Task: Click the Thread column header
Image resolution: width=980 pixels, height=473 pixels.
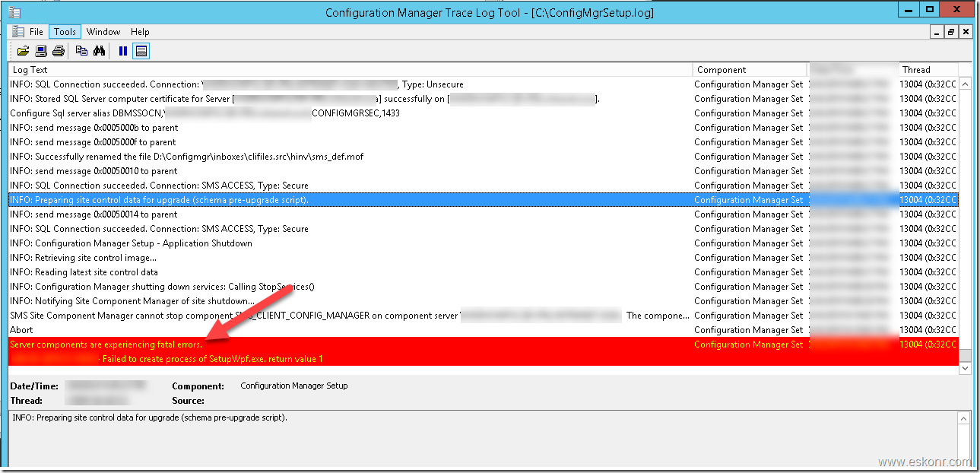Action: [920, 69]
